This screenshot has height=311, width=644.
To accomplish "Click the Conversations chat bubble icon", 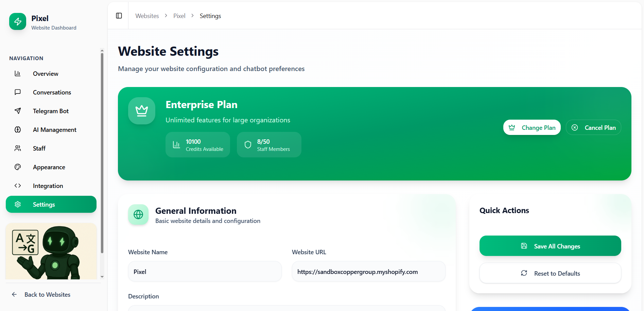I will coord(18,92).
